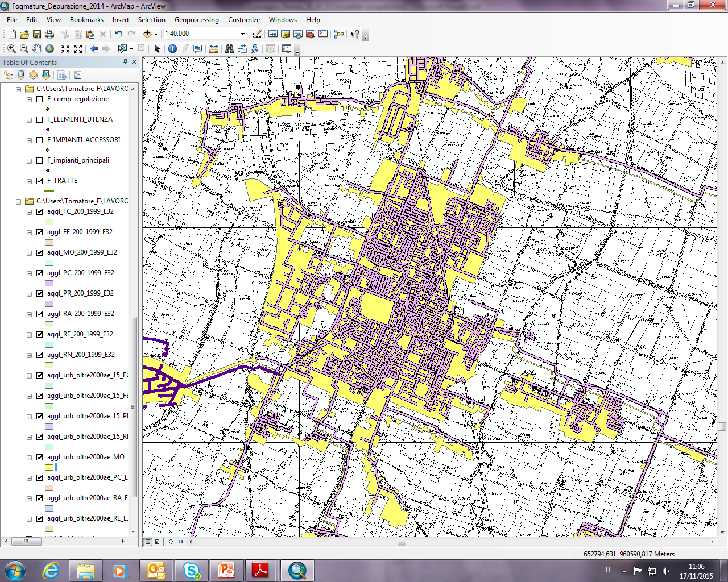Click the aggl_urb_oltre2000ae_MO_ yellow symbol swatch
The width and height of the screenshot is (728, 582).
tap(49, 467)
